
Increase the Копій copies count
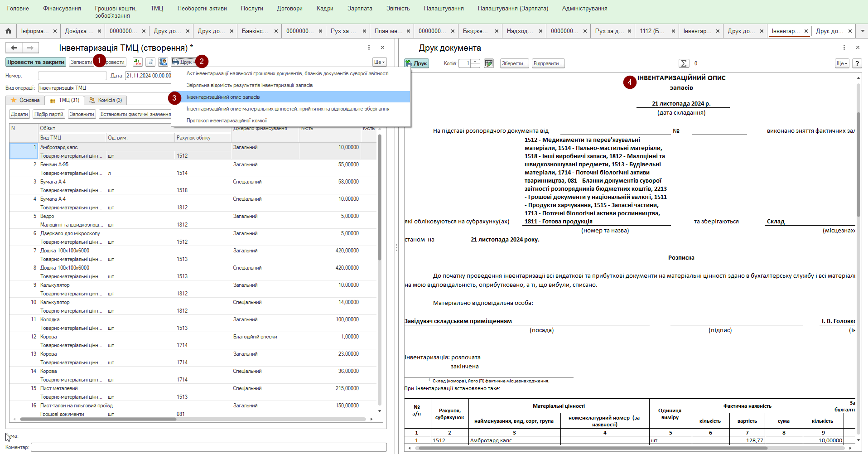(x=475, y=61)
